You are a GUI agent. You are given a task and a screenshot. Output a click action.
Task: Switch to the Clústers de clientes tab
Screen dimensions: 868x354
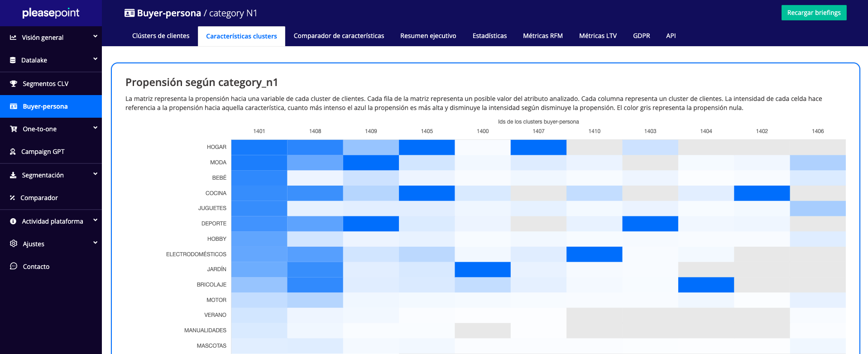tap(161, 36)
